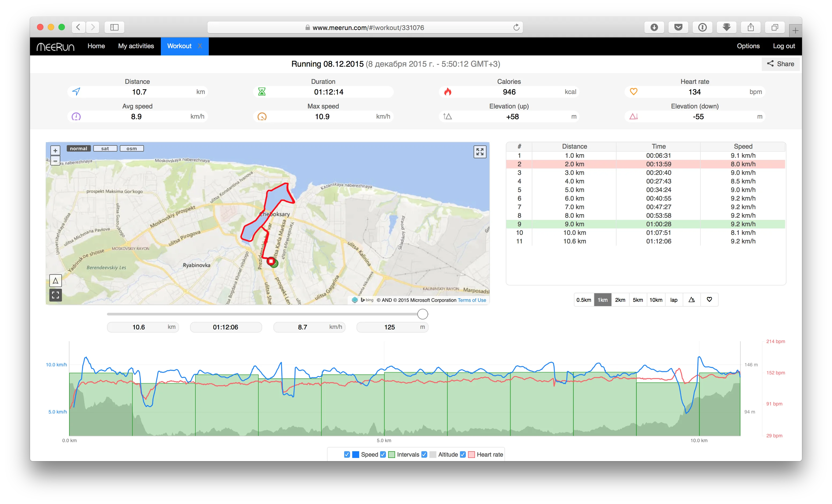832x504 pixels.
Task: Select the elevation triangle split mode
Action: pos(691,300)
